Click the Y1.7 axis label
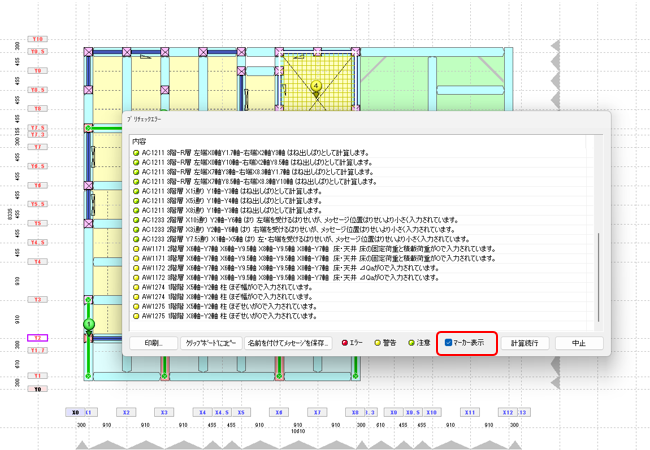Image resolution: width=650 pixels, height=450 pixels. click(x=38, y=350)
